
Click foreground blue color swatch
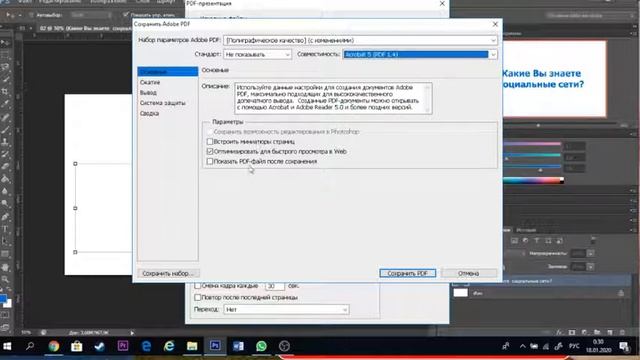click(3, 299)
